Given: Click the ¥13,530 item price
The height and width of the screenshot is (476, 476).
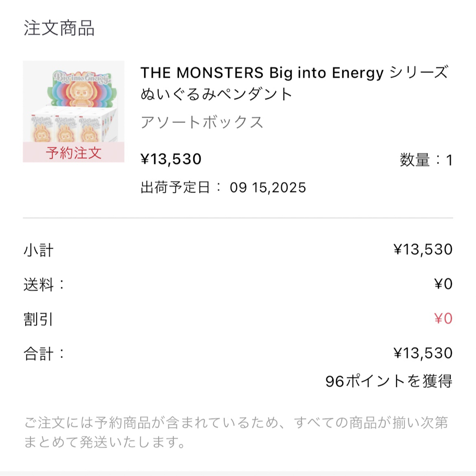Looking at the screenshot, I should point(171,159).
